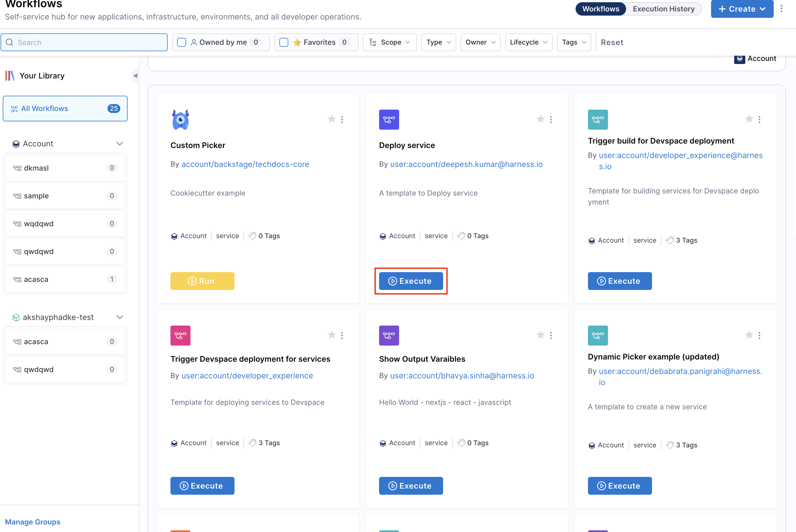The width and height of the screenshot is (796, 532).
Task: Favorite the Custom Picker workflow star
Action: (331, 119)
